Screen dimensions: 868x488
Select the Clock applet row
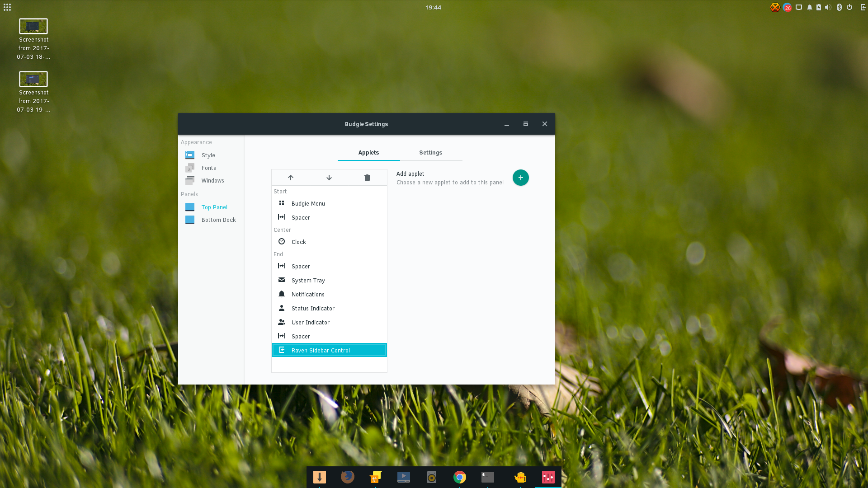coord(329,242)
